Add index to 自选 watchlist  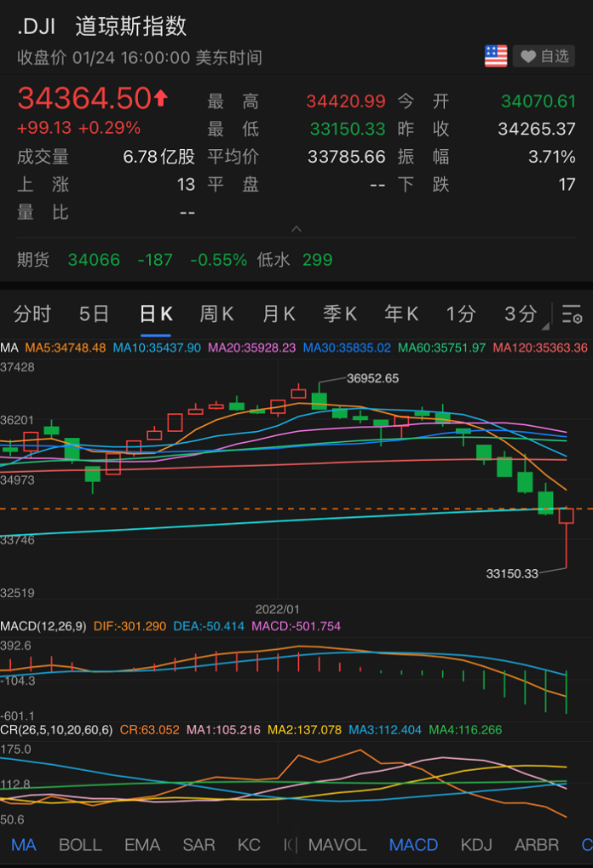click(544, 56)
